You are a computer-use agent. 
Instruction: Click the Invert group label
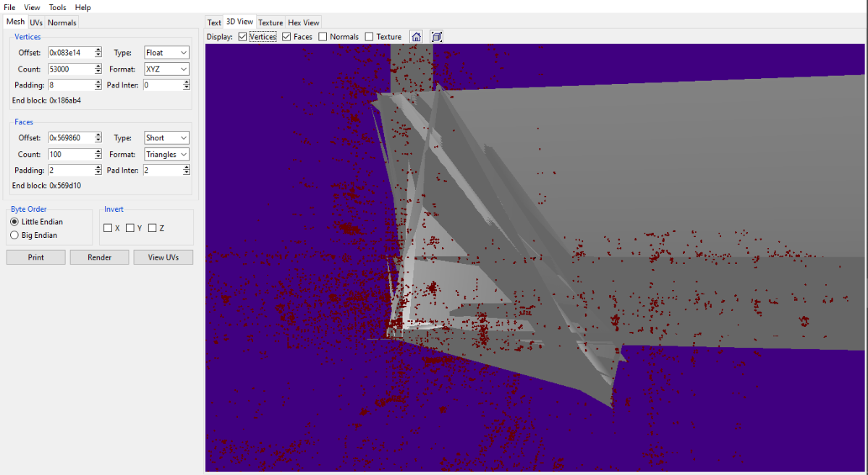point(114,209)
